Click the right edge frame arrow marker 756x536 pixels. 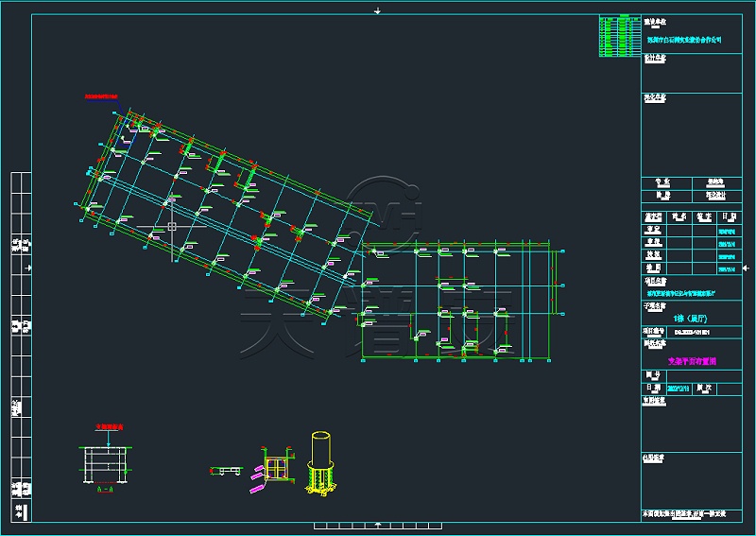(x=745, y=268)
